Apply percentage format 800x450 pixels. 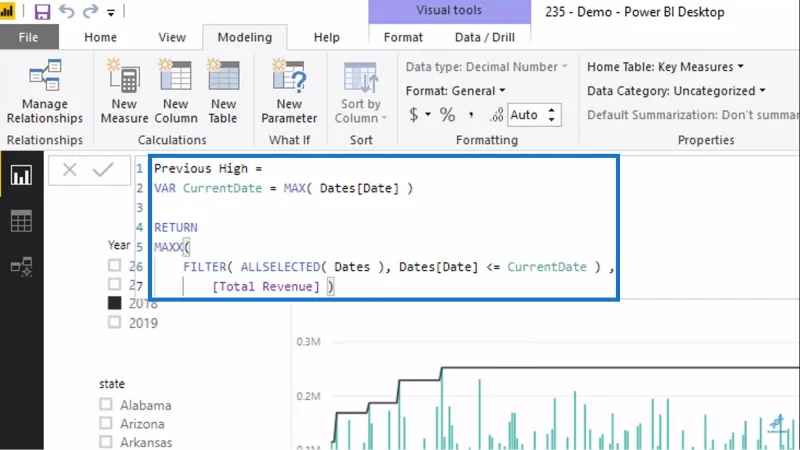pyautogui.click(x=447, y=115)
